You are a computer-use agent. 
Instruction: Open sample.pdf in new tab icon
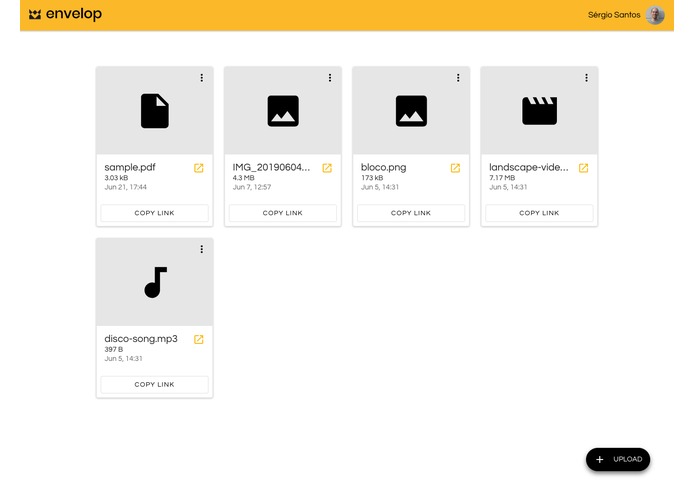click(x=199, y=168)
